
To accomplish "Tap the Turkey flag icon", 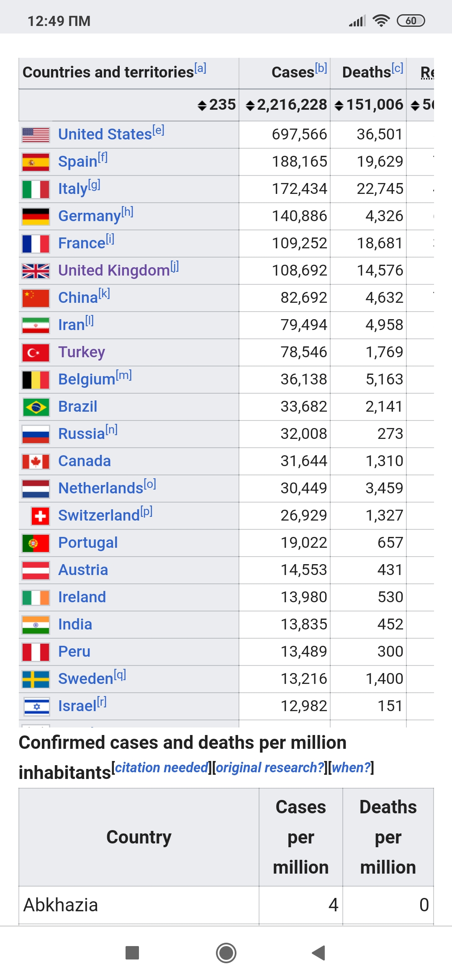I will click(x=36, y=353).
